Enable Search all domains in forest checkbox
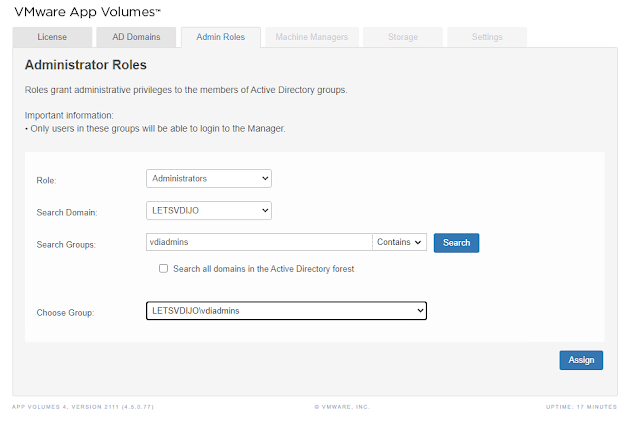The width and height of the screenshot is (640, 431). (163, 269)
